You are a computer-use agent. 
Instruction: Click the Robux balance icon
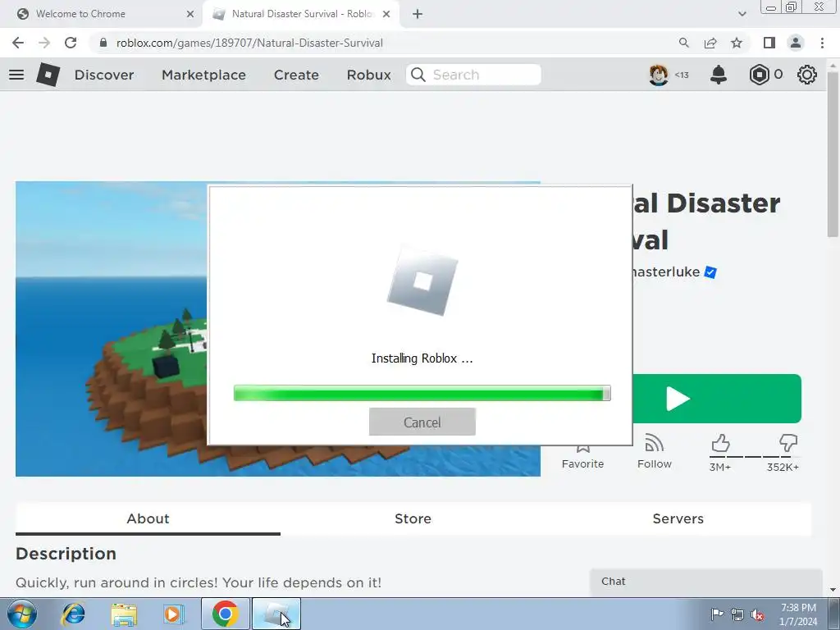759,75
